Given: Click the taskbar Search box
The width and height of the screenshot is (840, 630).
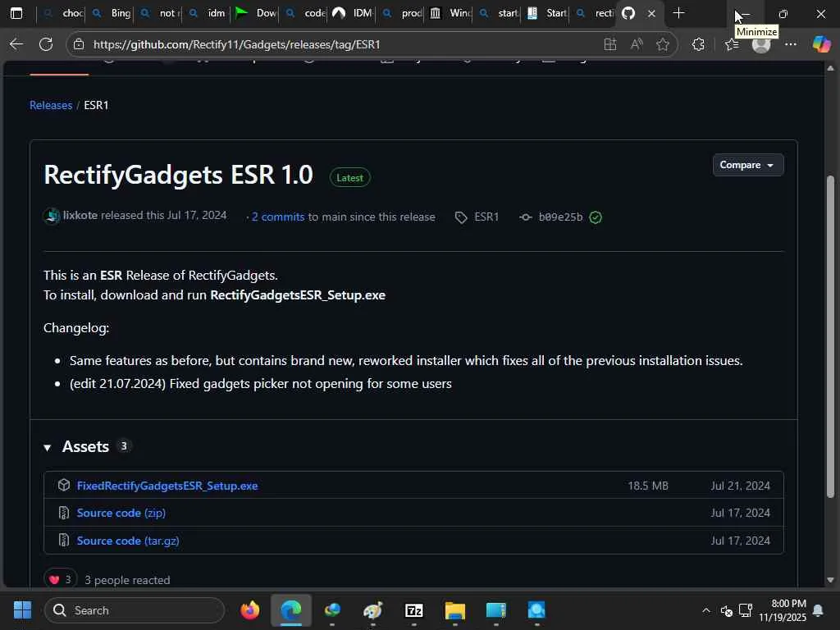Looking at the screenshot, I should point(135,610).
